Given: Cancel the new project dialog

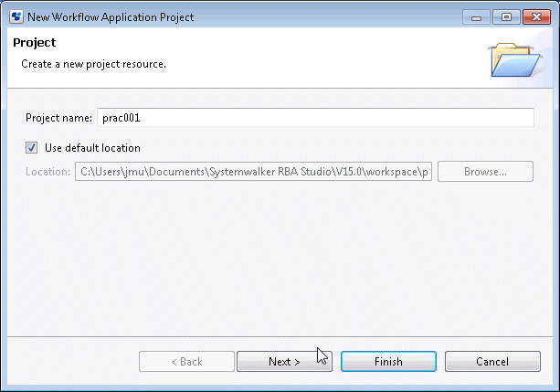Looking at the screenshot, I should [x=492, y=362].
